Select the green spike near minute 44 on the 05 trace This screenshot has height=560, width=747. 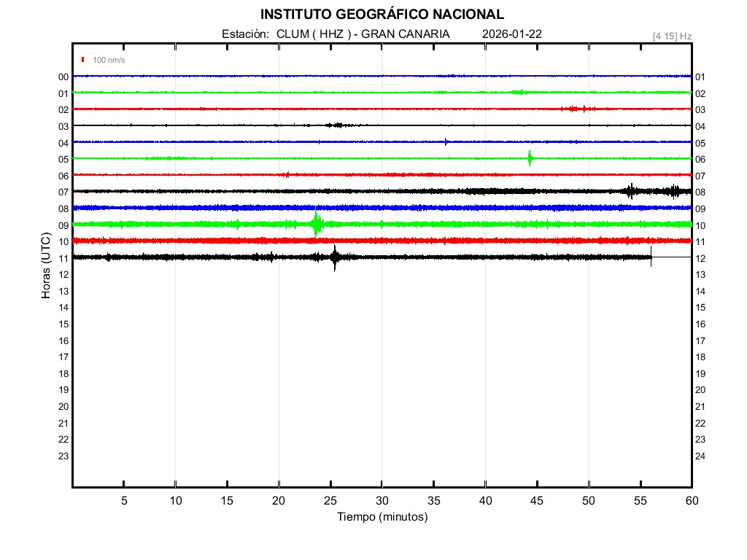(x=530, y=158)
